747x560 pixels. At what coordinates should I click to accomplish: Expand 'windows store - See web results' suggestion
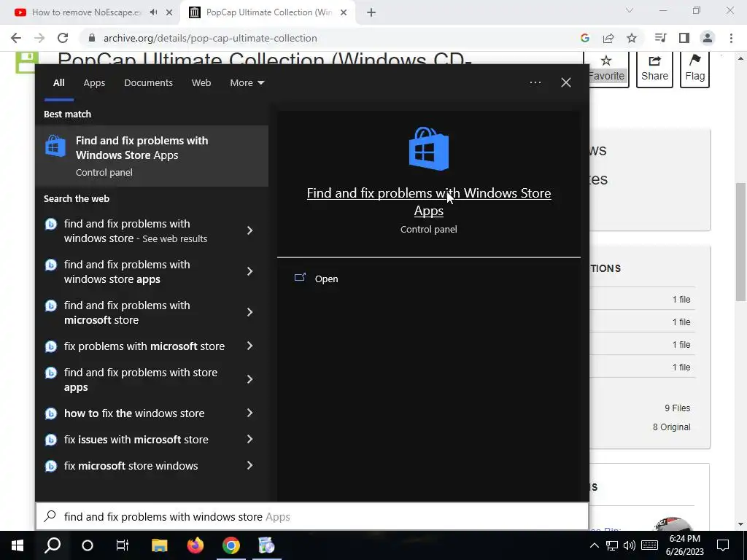coord(249,231)
